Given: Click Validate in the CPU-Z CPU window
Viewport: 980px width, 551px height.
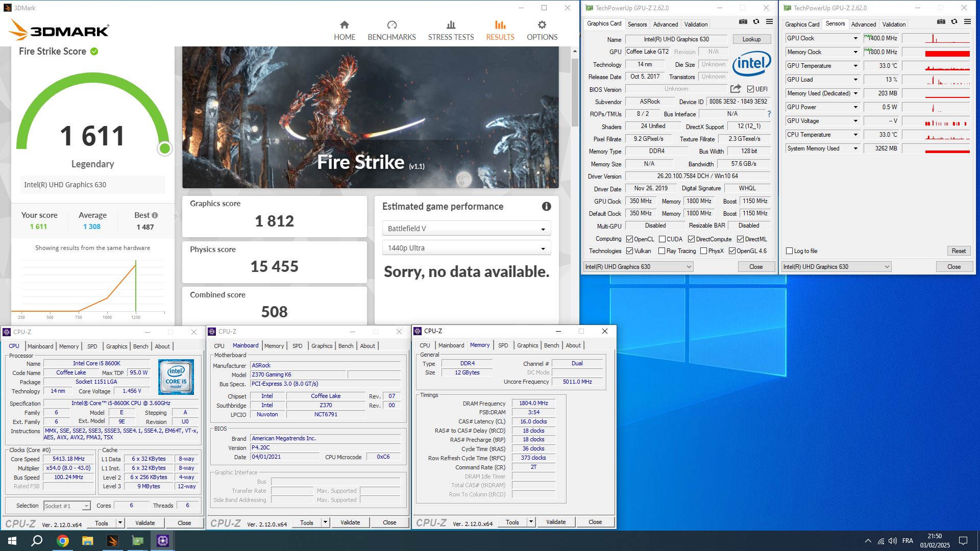Looking at the screenshot, I should point(145,523).
